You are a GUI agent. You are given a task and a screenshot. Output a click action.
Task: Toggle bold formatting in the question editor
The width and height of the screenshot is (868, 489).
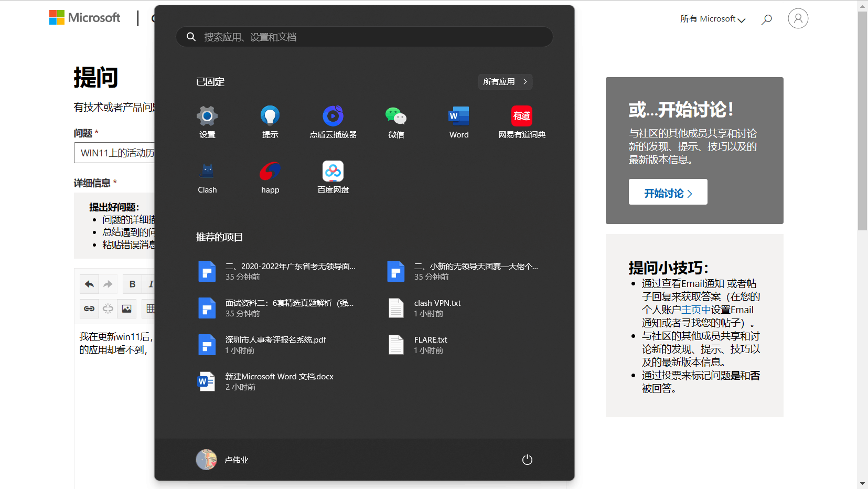(x=132, y=284)
